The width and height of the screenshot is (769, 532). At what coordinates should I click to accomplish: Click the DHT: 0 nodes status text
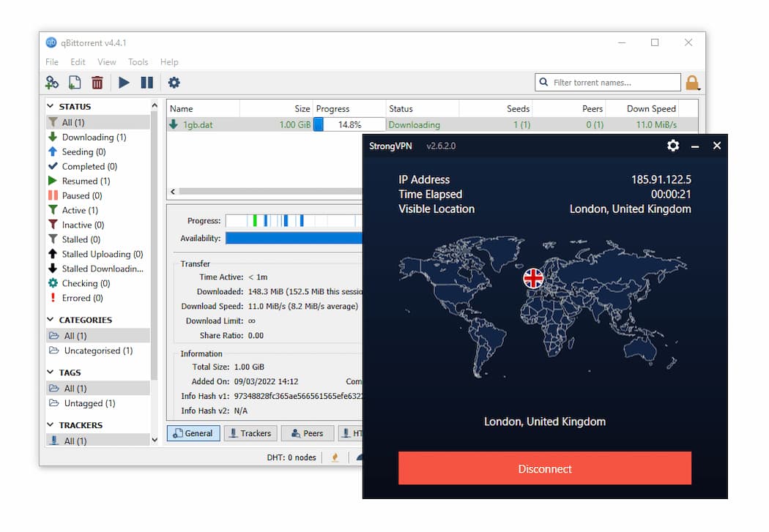[291, 457]
